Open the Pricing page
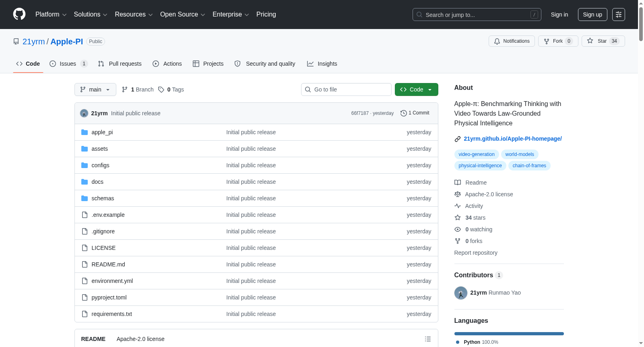644x347 pixels. [266, 15]
